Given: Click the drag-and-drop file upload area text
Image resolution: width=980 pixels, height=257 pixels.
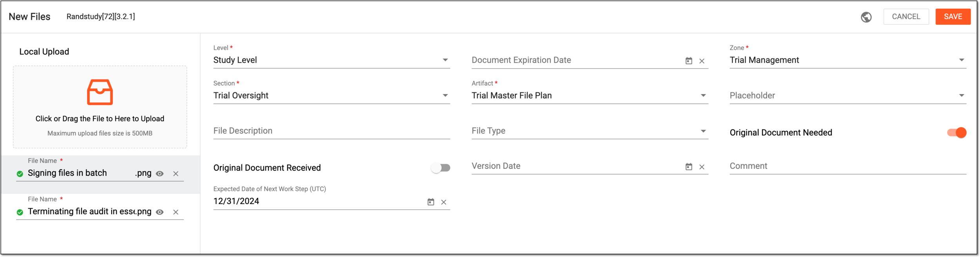Looking at the screenshot, I should tap(100, 119).
